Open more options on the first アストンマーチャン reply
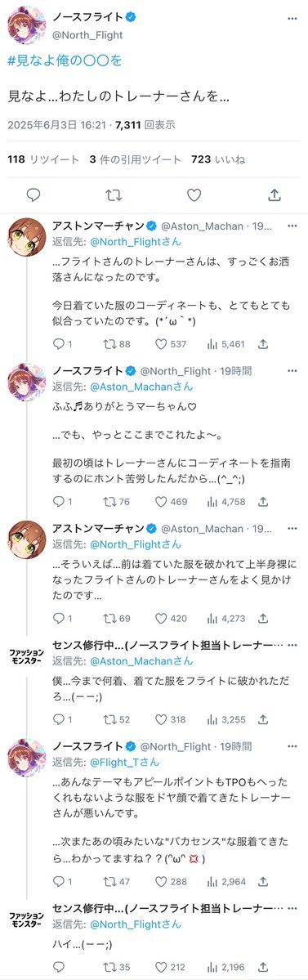Image resolution: width=308 pixels, height=980 pixels. (292, 226)
